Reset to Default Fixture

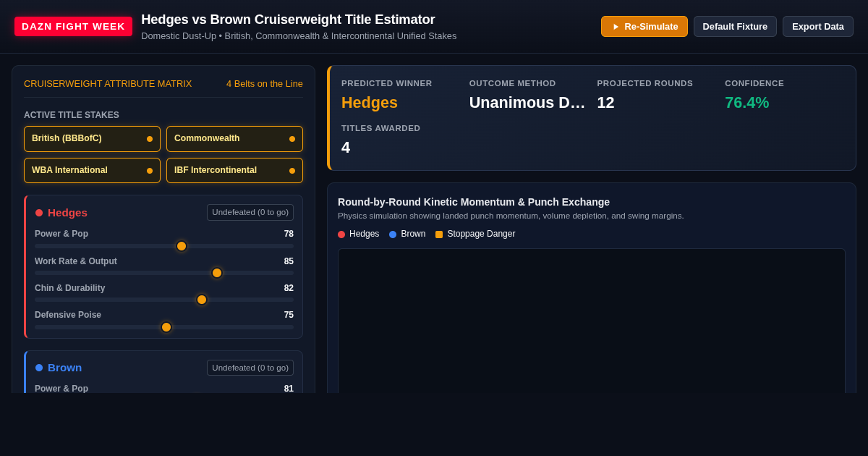pos(735,27)
